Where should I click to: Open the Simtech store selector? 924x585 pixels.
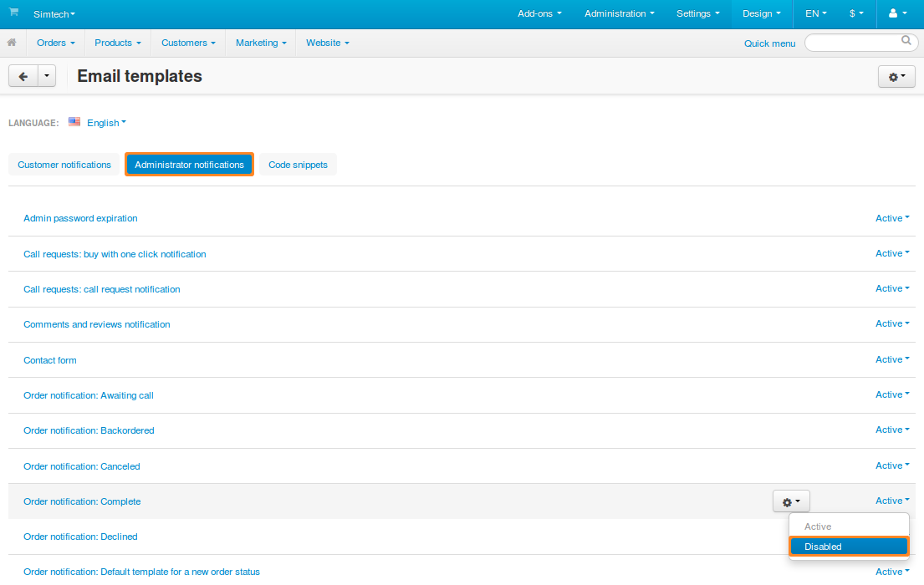click(x=54, y=14)
